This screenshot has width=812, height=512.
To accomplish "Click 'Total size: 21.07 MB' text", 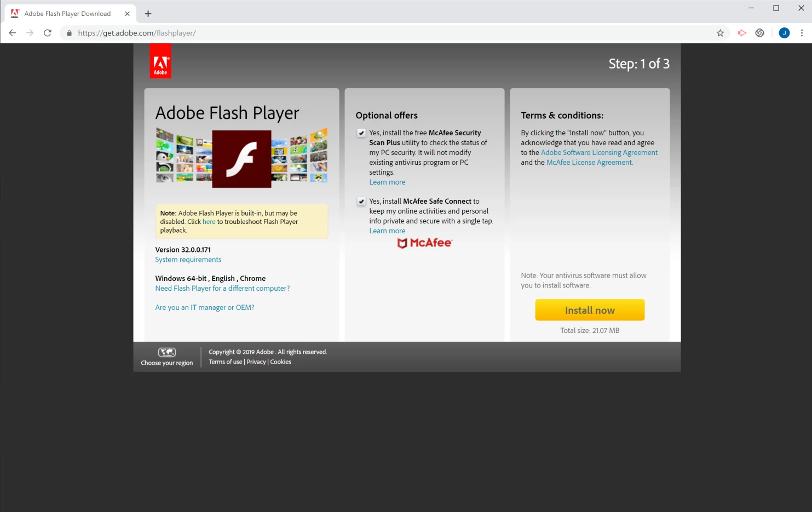I will (x=590, y=331).
